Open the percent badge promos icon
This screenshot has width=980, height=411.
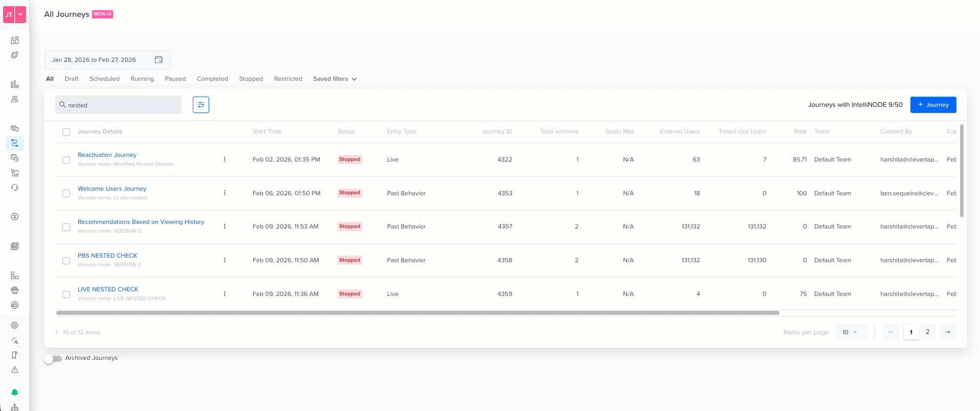pos(15,217)
